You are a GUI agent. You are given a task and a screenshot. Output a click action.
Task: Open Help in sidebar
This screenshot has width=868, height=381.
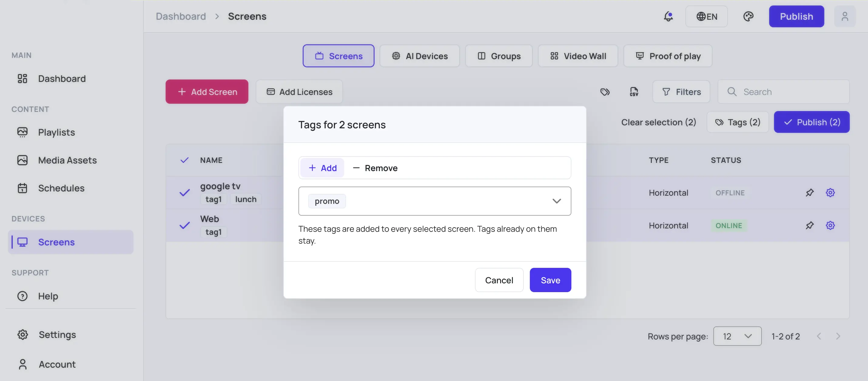70,296
